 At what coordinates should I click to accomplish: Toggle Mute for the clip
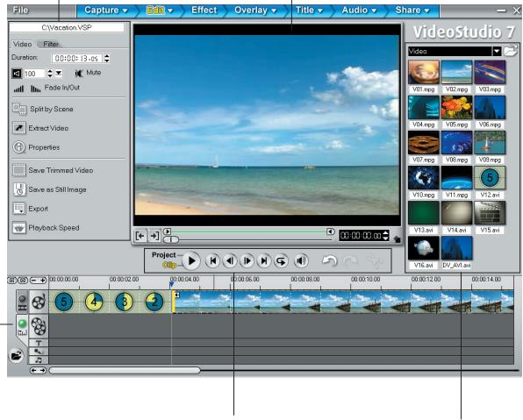click(x=88, y=73)
